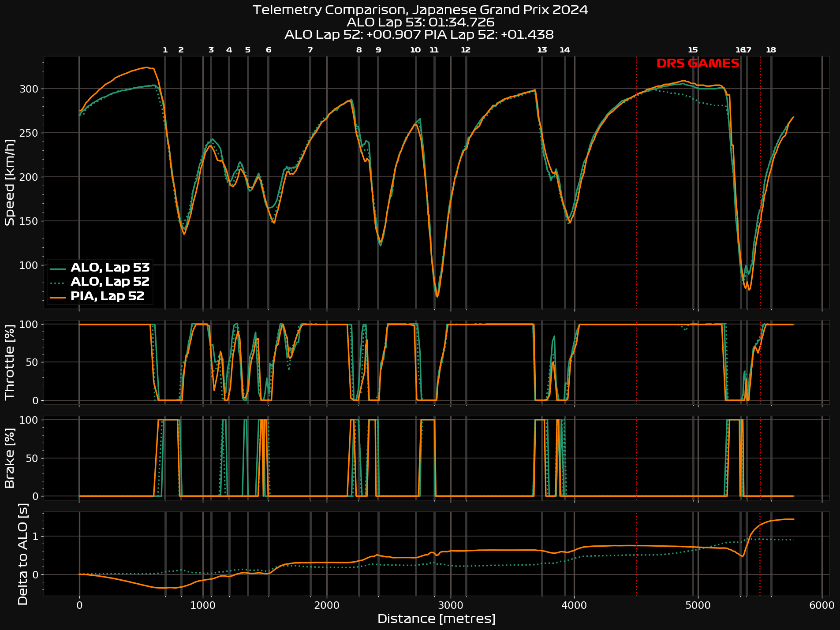Click the "ALO Lap 53: 01:34.726" subtitle
Image resolution: width=840 pixels, height=630 pixels.
point(420,22)
